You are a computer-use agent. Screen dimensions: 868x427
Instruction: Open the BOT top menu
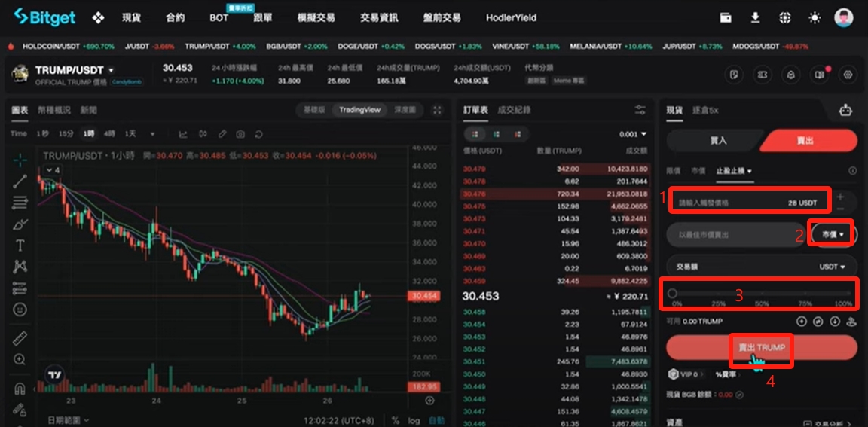point(219,18)
